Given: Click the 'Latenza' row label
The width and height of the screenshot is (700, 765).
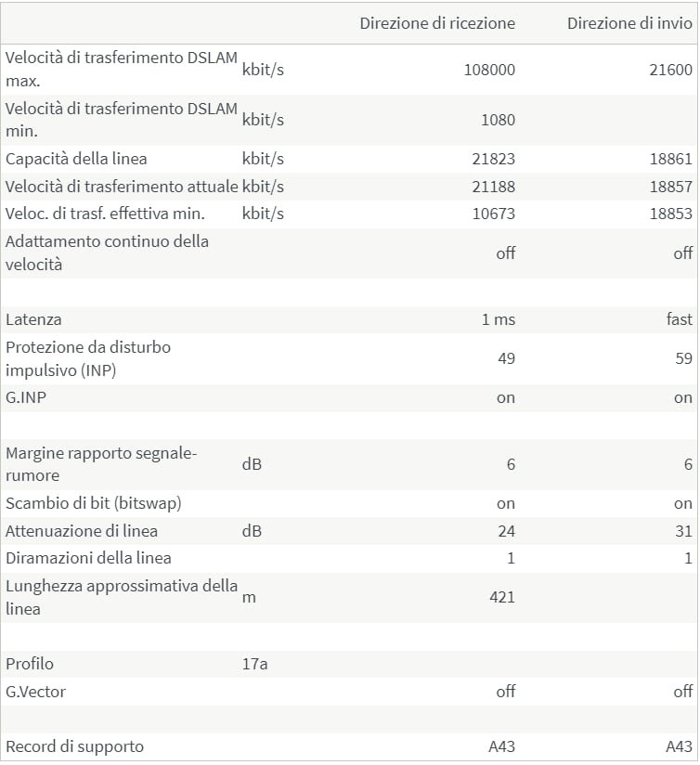Looking at the screenshot, I should [x=33, y=319].
